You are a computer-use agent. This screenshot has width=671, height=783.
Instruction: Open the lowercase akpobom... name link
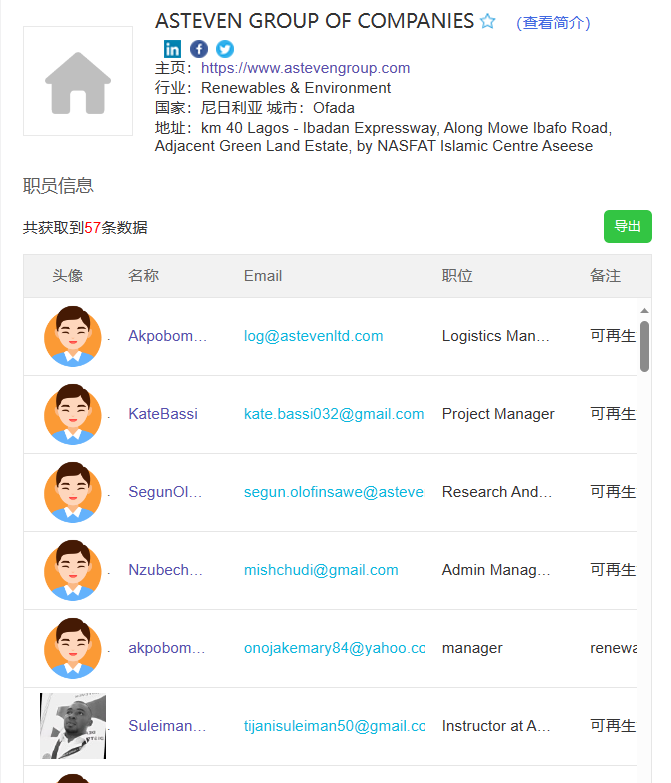167,648
